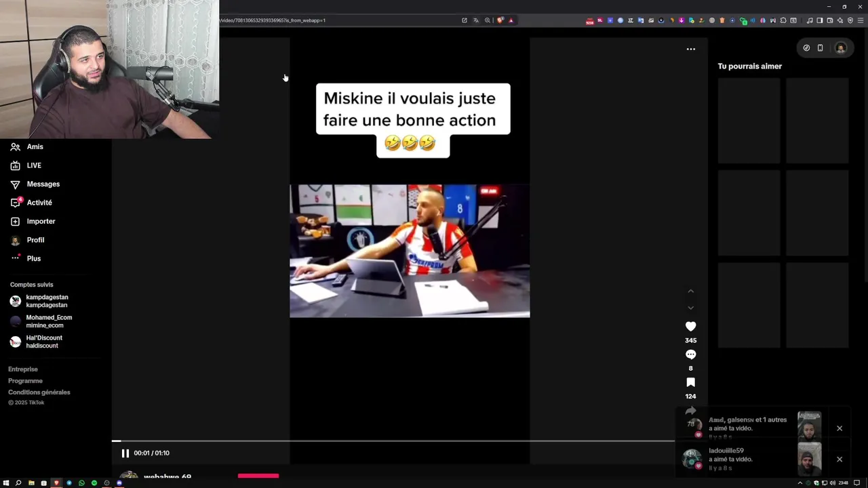Open the three-dot video options menu
The height and width of the screenshot is (488, 868).
(690, 49)
